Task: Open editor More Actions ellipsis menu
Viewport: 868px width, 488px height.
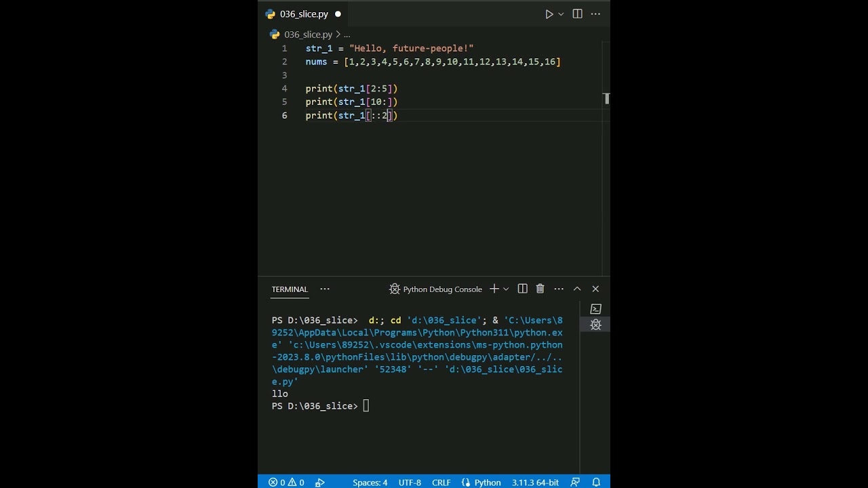Action: [x=595, y=14]
